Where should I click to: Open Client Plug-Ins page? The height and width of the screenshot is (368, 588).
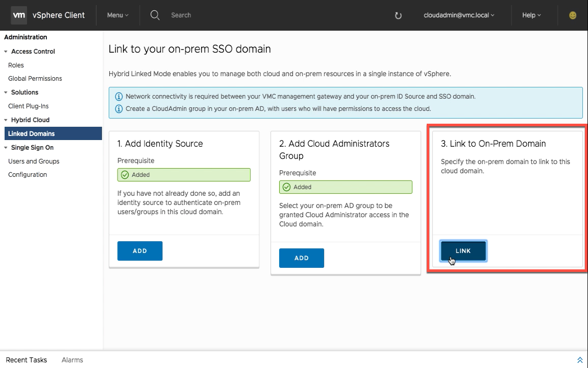pyautogui.click(x=28, y=106)
